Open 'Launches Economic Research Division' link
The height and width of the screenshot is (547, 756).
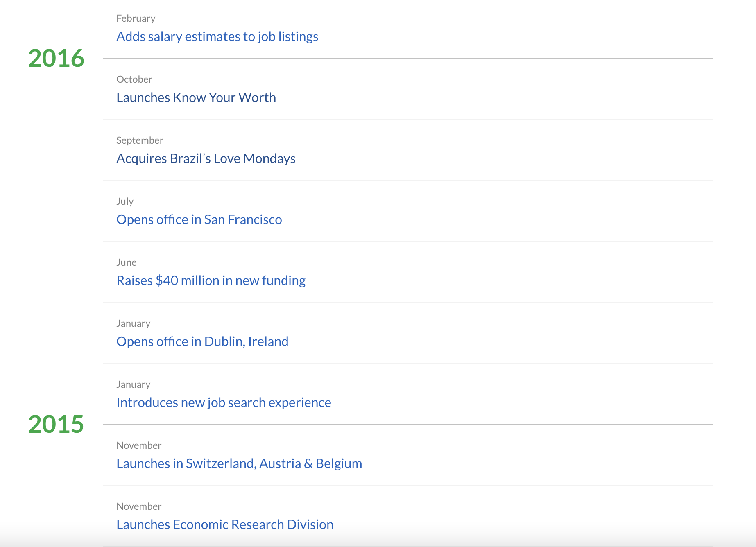[x=225, y=524]
